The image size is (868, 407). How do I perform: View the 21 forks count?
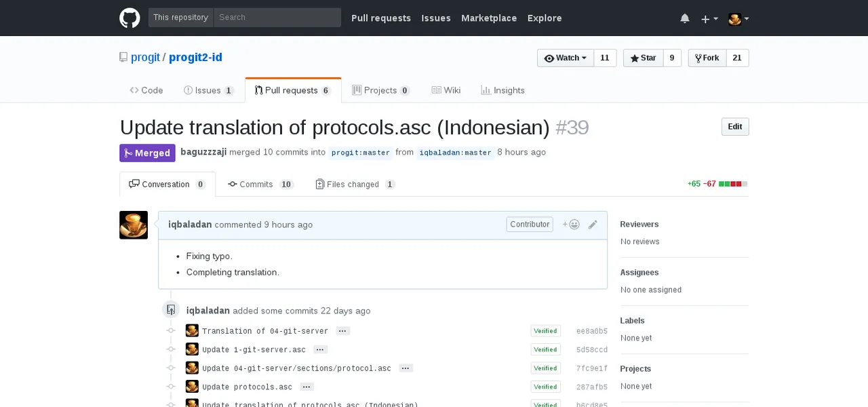(737, 58)
